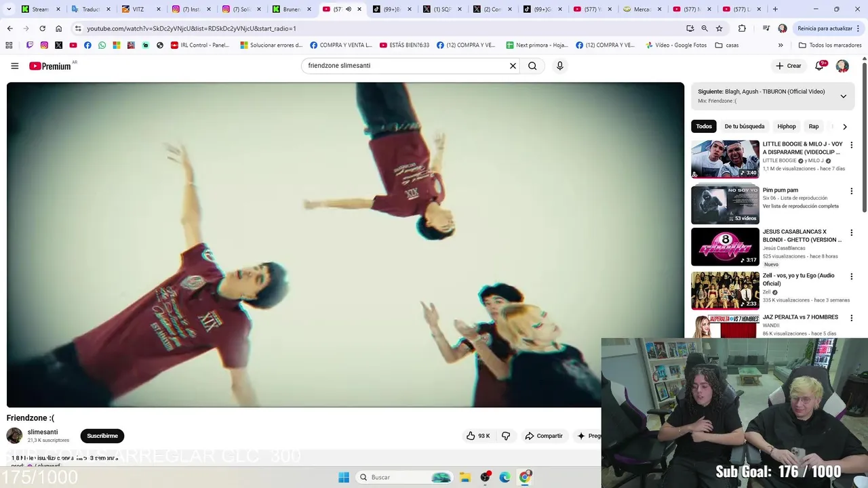The height and width of the screenshot is (488, 868).
Task: Open Microsoft Edge from taskbar
Action: click(x=505, y=477)
